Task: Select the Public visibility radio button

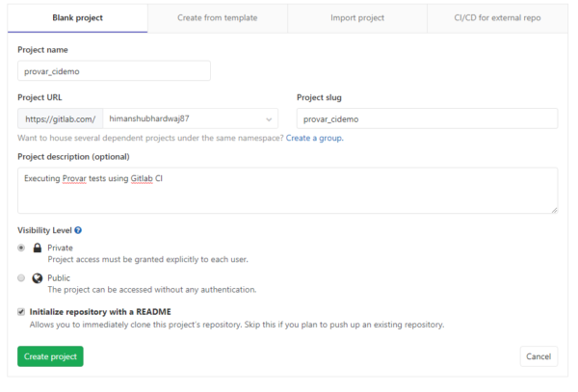Action: (x=21, y=277)
